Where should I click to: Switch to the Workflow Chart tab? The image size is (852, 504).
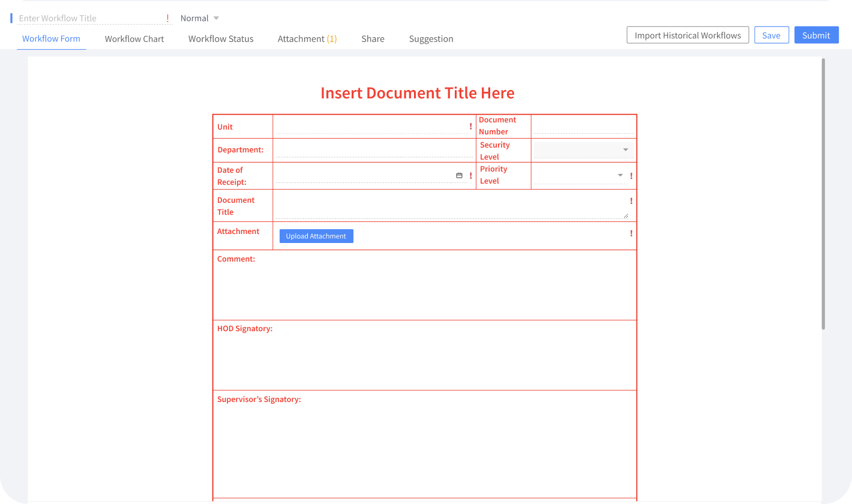point(134,38)
